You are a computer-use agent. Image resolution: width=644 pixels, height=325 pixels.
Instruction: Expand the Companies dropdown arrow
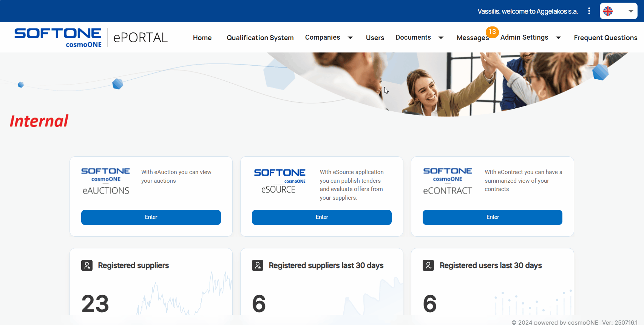pyautogui.click(x=350, y=38)
